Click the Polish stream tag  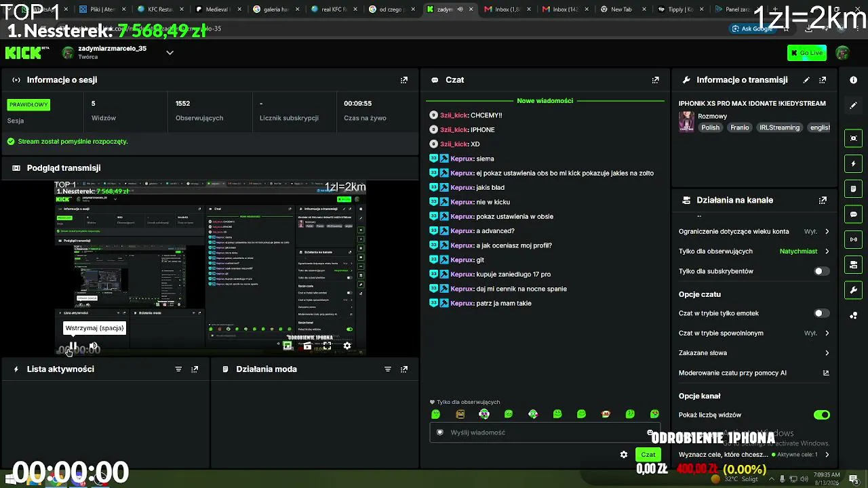(x=711, y=127)
